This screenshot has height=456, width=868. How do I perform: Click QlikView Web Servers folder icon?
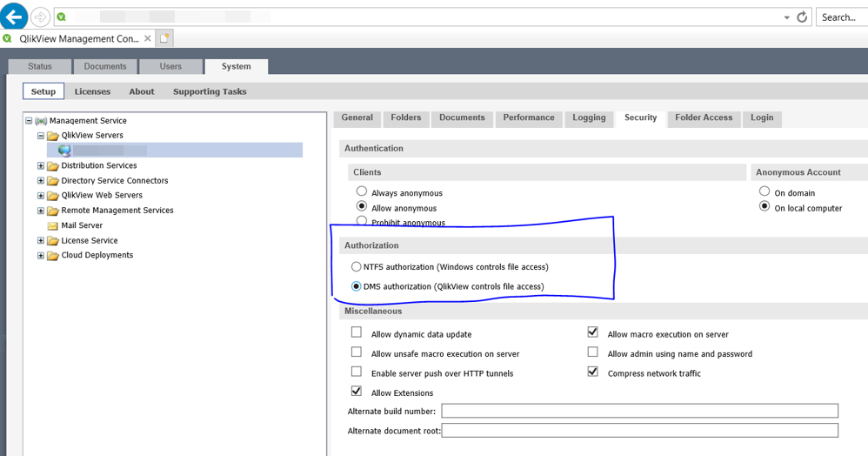52,196
